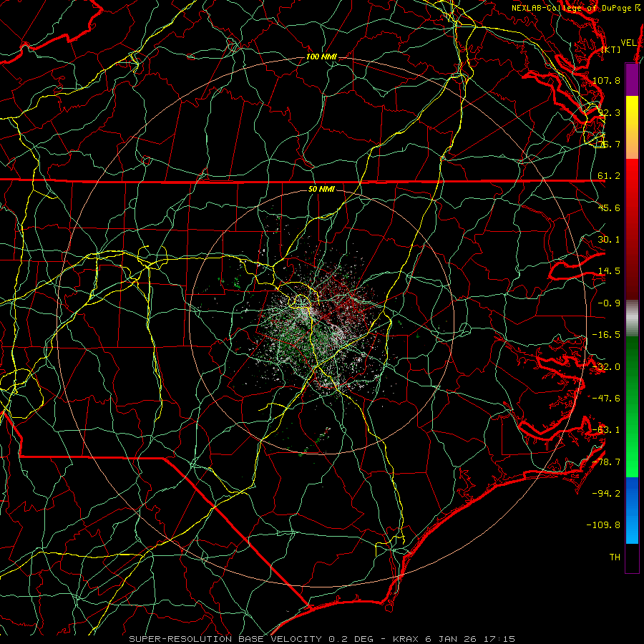Click the VEL legend title

[628, 43]
